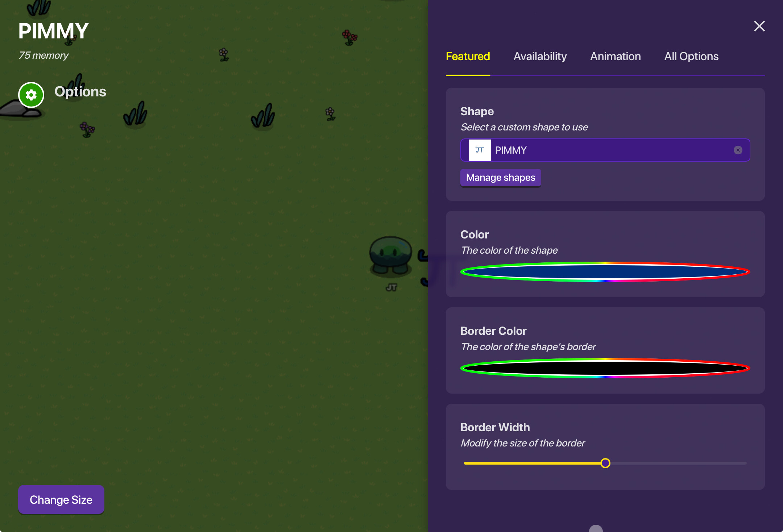Click the gray circle at panel bottom

pyautogui.click(x=596, y=529)
